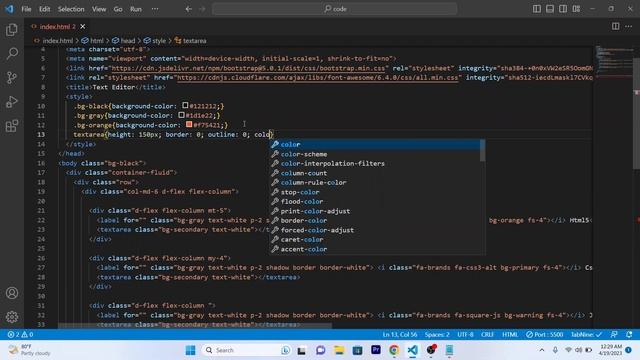The width and height of the screenshot is (640, 360).
Task: Open the Selection menu
Action: point(71,9)
